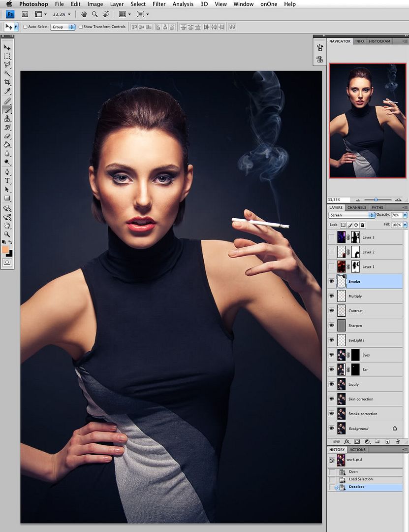Select the Paint Bucket tool
Viewport: 409px width, 532px height.
[x=7, y=145]
